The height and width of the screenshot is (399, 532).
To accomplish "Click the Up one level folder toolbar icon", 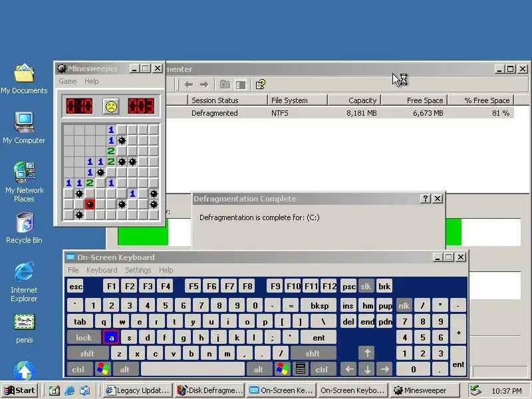I will coord(225,84).
